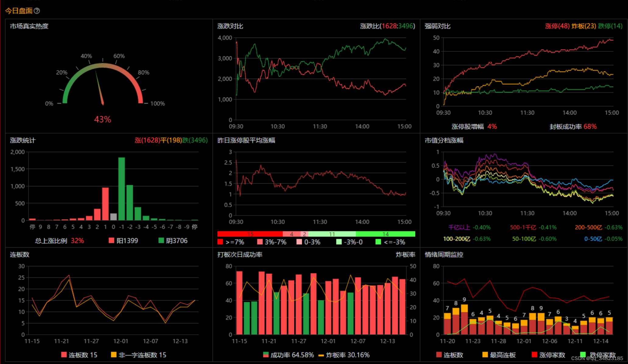Screen dimensions: 628x364
Task: Click the >=7% red color swatch
Action: pos(220,242)
